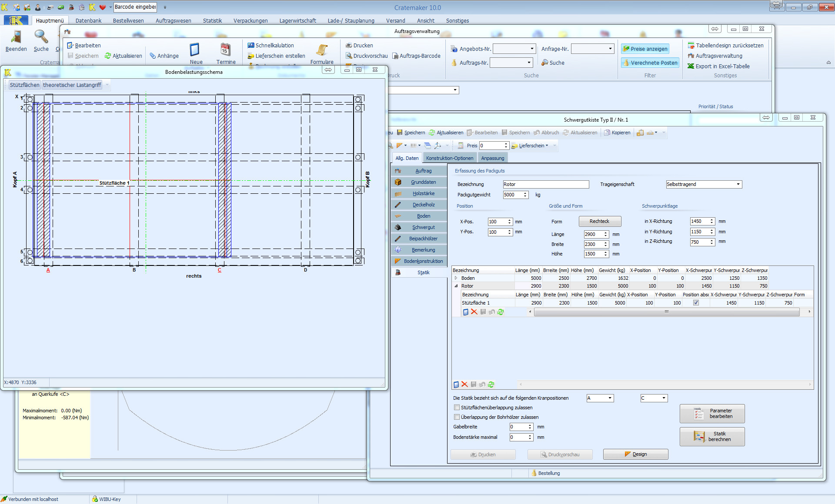Click the clipboard paste icon in Schwergutkiste toolbar
The width and height of the screenshot is (835, 504).
pos(640,133)
